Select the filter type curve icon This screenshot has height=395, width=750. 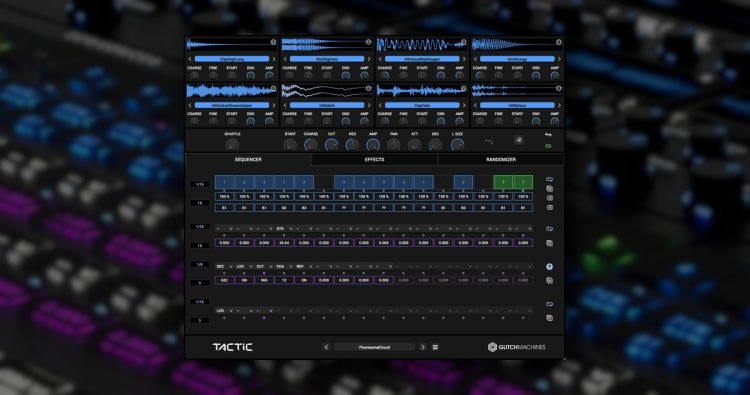click(x=488, y=141)
